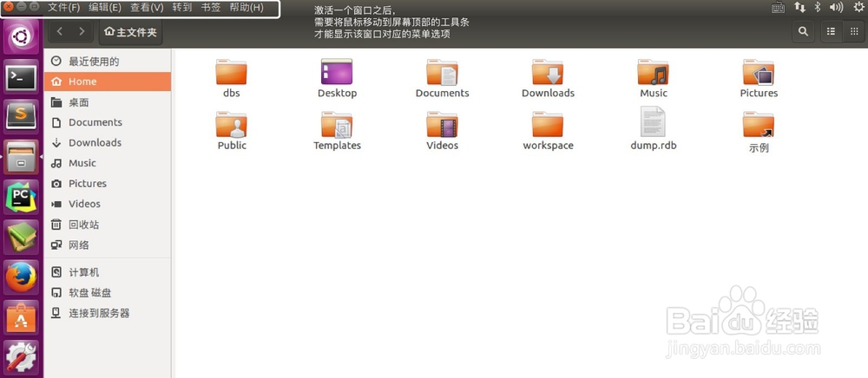Open the 书签 menu

coord(210,8)
